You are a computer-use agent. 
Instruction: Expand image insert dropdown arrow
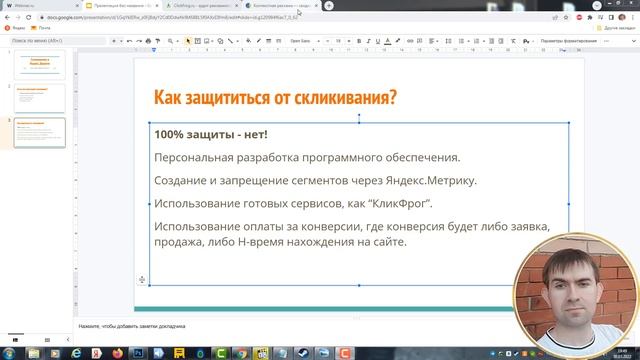point(213,41)
